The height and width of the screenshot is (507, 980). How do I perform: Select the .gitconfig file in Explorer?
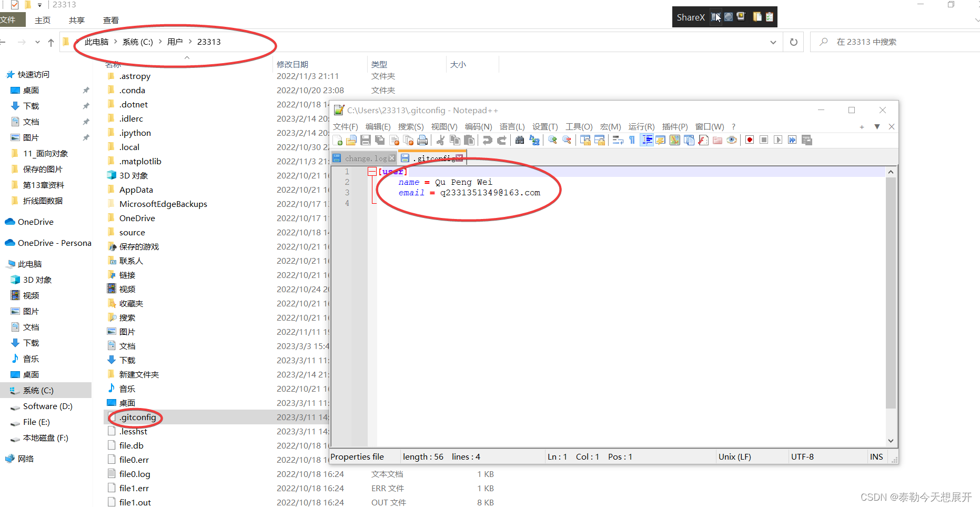coord(137,417)
